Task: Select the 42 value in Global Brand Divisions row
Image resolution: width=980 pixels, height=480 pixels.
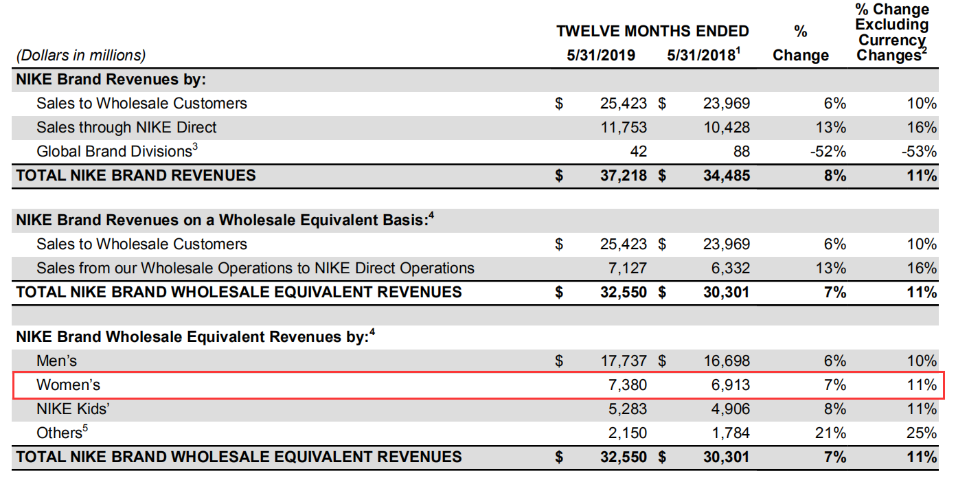Action: click(x=638, y=151)
